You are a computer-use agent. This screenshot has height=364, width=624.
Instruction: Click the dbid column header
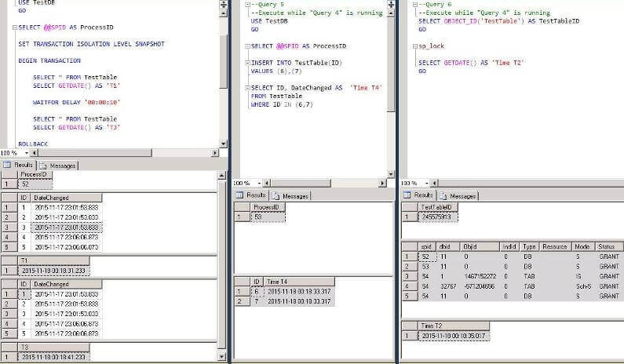click(448, 246)
